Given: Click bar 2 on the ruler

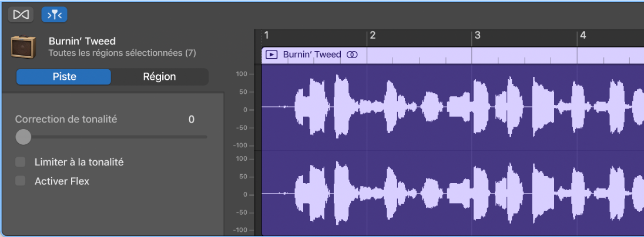Looking at the screenshot, I should pyautogui.click(x=372, y=36).
